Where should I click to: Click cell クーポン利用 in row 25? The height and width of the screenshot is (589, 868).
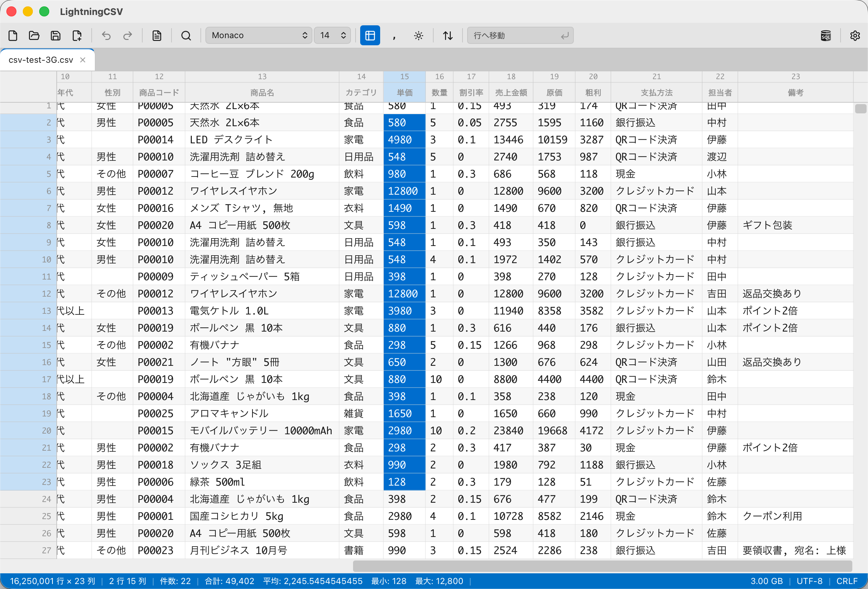pyautogui.click(x=796, y=516)
